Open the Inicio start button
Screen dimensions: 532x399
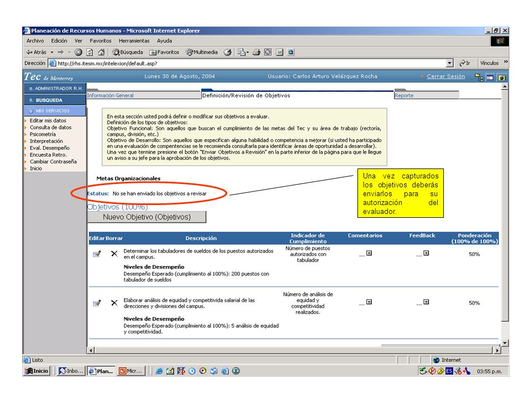pyautogui.click(x=37, y=371)
